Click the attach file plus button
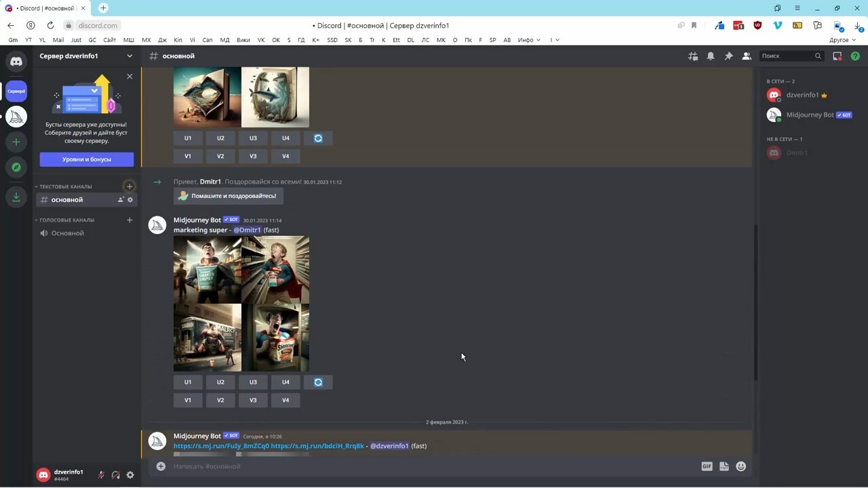868x488 pixels. coord(161,466)
